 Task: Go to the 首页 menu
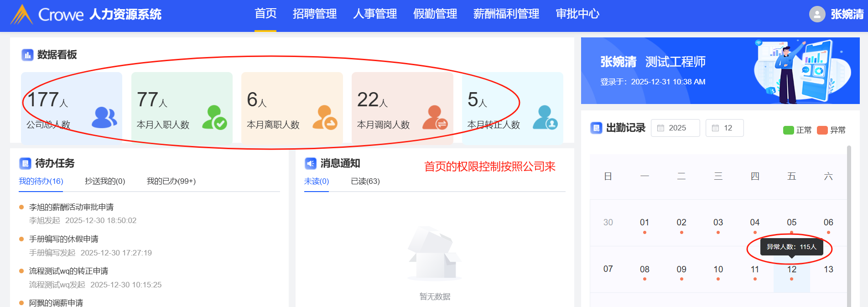[265, 14]
